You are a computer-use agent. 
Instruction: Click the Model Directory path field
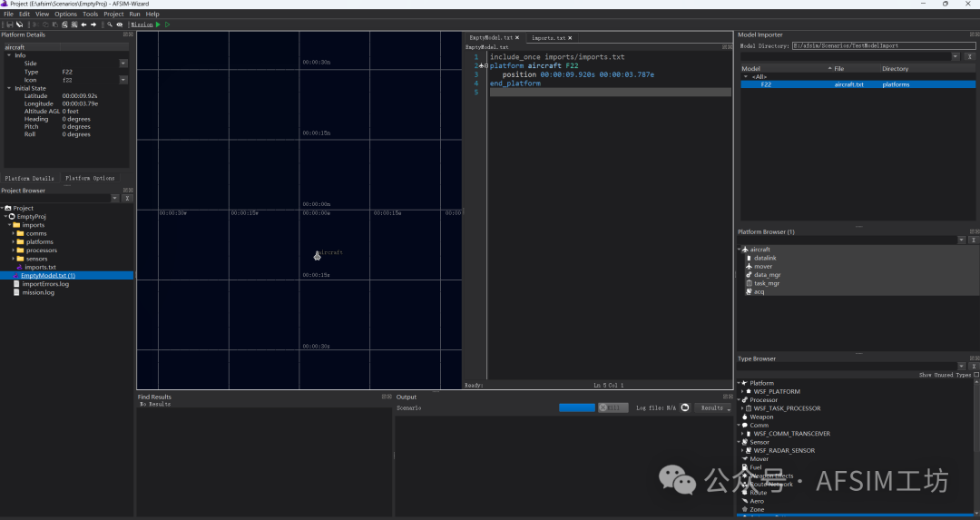coord(884,45)
